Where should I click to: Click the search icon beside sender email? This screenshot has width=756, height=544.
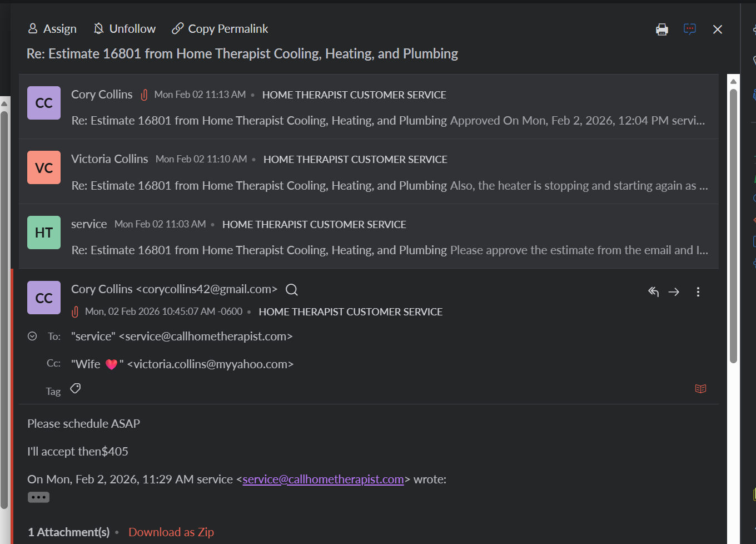(x=291, y=290)
